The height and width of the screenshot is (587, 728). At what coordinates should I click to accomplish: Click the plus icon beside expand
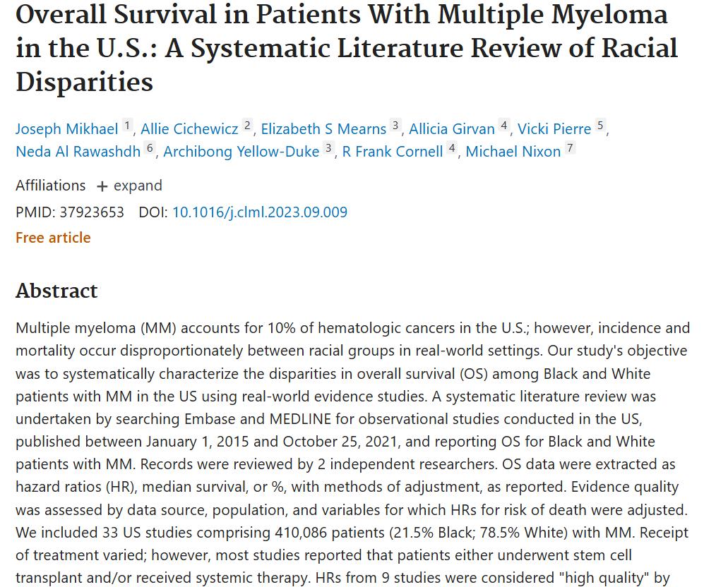(x=102, y=186)
